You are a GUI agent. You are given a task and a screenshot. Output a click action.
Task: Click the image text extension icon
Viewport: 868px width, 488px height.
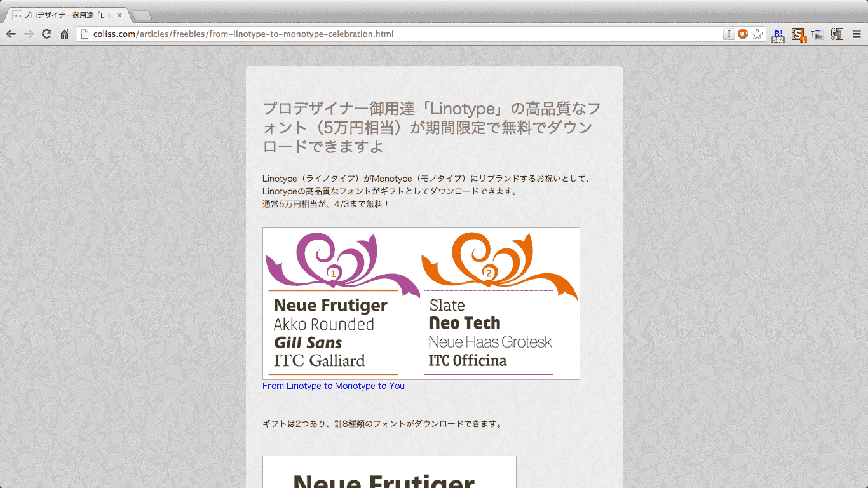tap(817, 35)
